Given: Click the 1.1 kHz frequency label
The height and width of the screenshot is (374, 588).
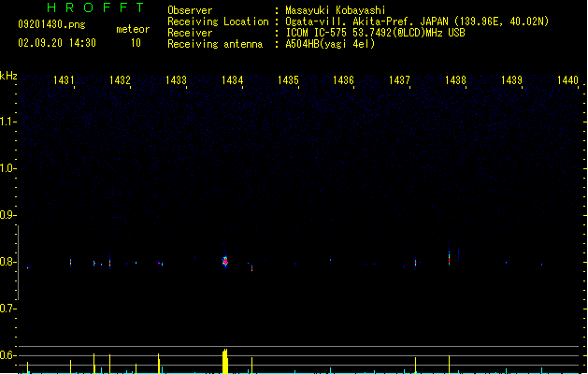Looking at the screenshot, I should pos(7,122).
